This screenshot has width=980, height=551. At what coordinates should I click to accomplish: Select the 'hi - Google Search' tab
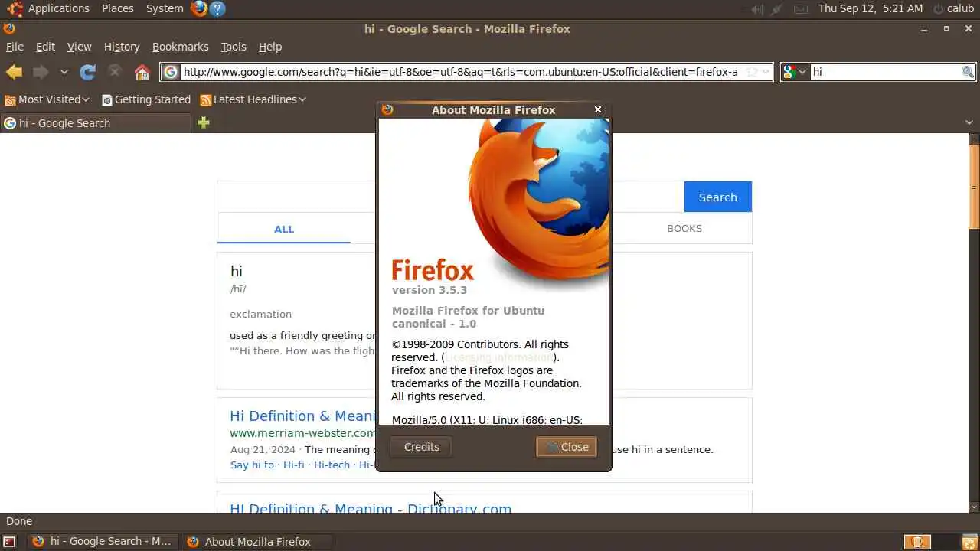pyautogui.click(x=96, y=123)
